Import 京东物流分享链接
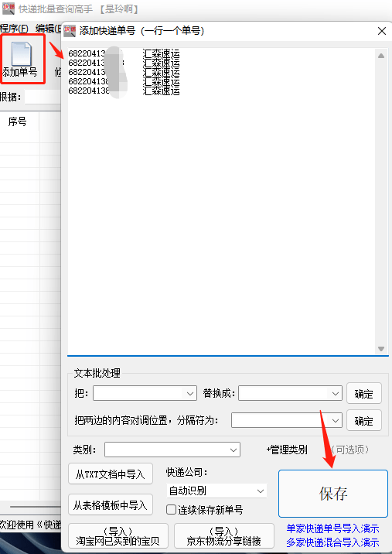392x554 pixels. point(224,536)
